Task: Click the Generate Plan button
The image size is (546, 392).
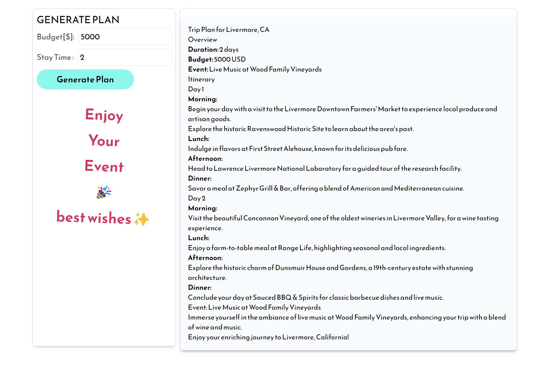Action: (x=85, y=79)
